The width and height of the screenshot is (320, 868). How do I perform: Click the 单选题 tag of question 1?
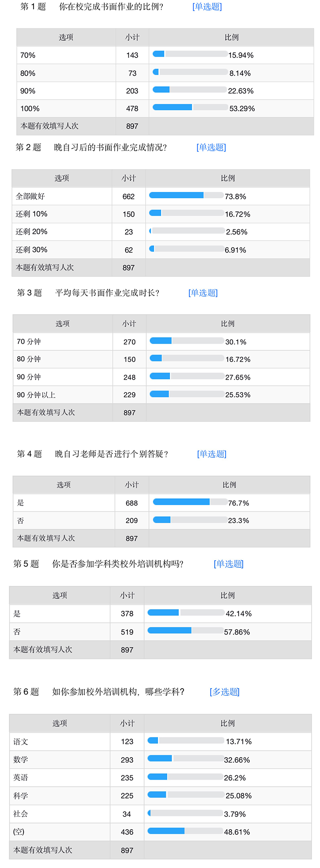tap(207, 7)
